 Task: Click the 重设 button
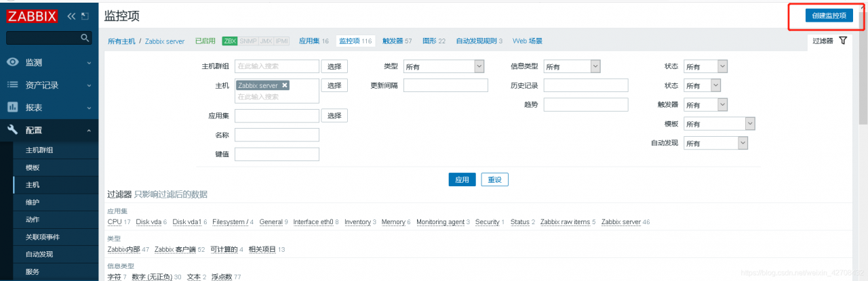pos(495,179)
